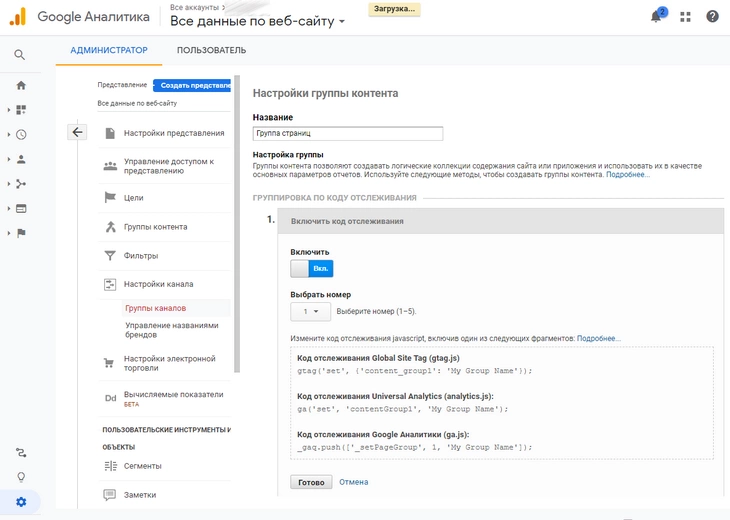Image resolution: width=730 pixels, height=520 pixels.
Task: Click the Все аккаунты breadcrumb link
Action: pyautogui.click(x=195, y=7)
